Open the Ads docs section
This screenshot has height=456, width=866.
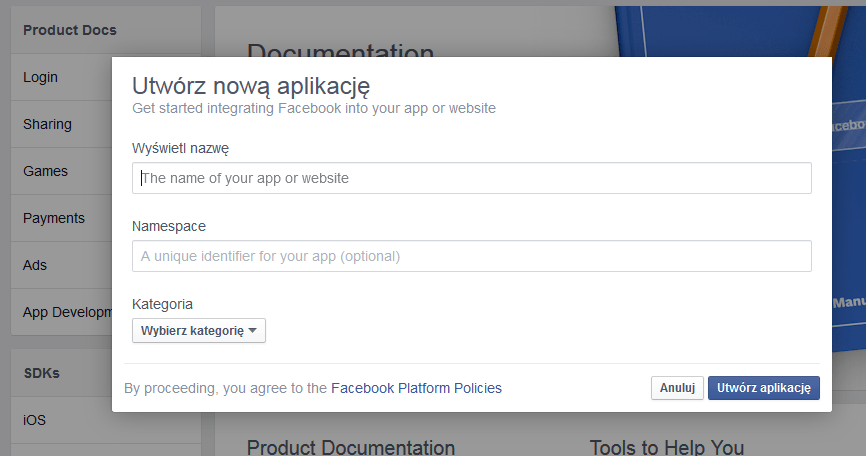(x=61, y=265)
